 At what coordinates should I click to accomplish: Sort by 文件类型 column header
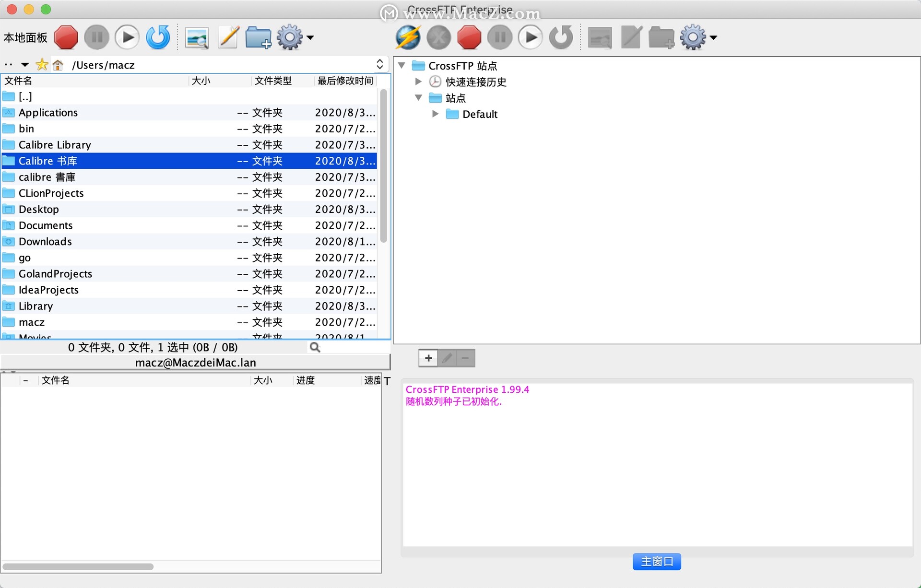(283, 81)
